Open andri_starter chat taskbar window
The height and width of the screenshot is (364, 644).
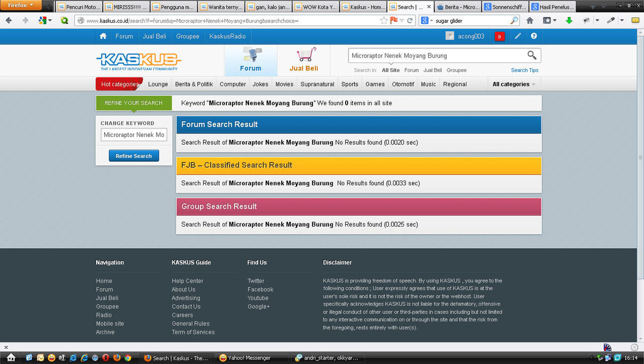(328, 358)
